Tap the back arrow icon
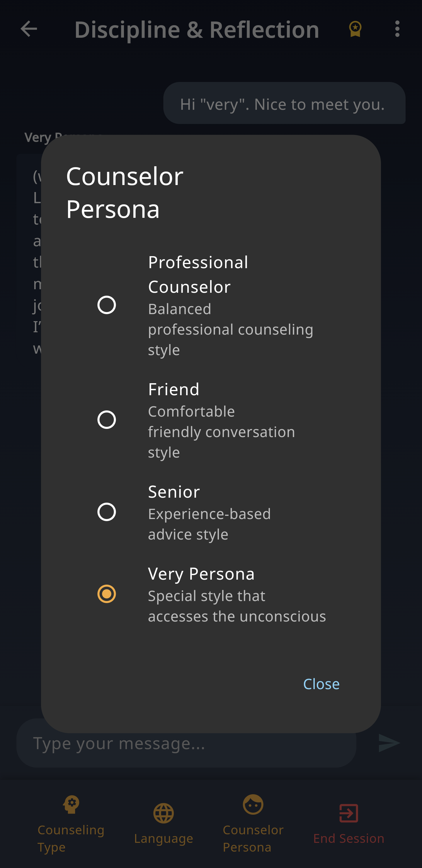Viewport: 422px width, 868px height. click(29, 29)
